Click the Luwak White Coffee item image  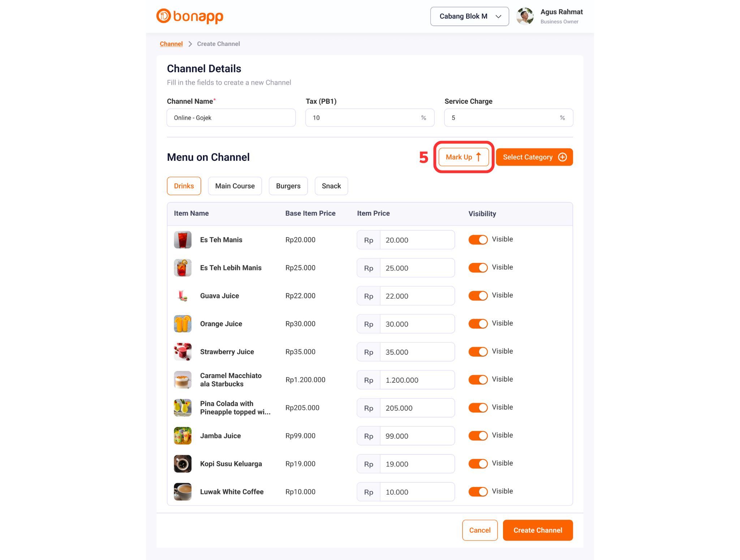tap(182, 492)
